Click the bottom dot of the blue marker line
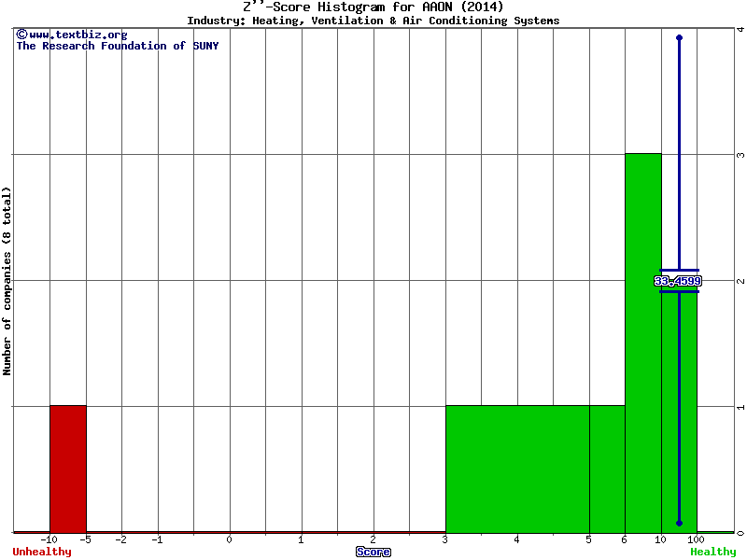 coord(679,523)
